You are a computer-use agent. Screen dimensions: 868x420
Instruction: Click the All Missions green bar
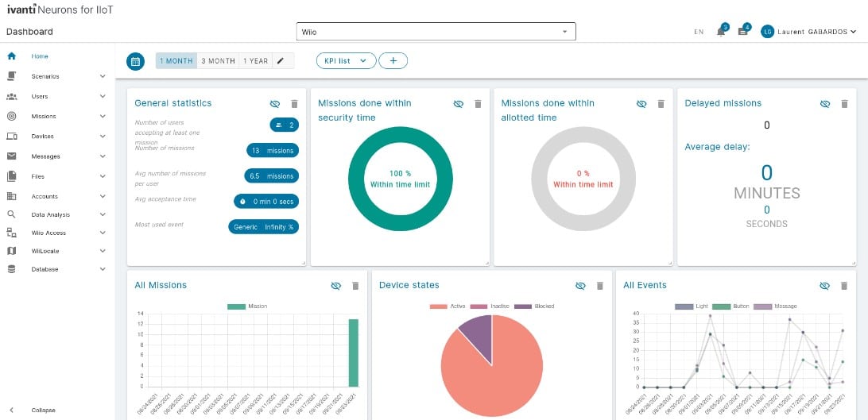tap(353, 353)
